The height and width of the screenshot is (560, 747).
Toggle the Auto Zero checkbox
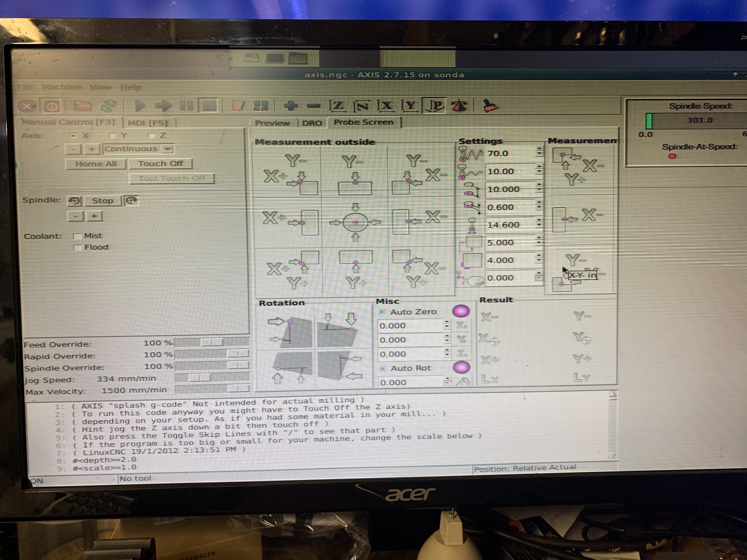tap(382, 312)
